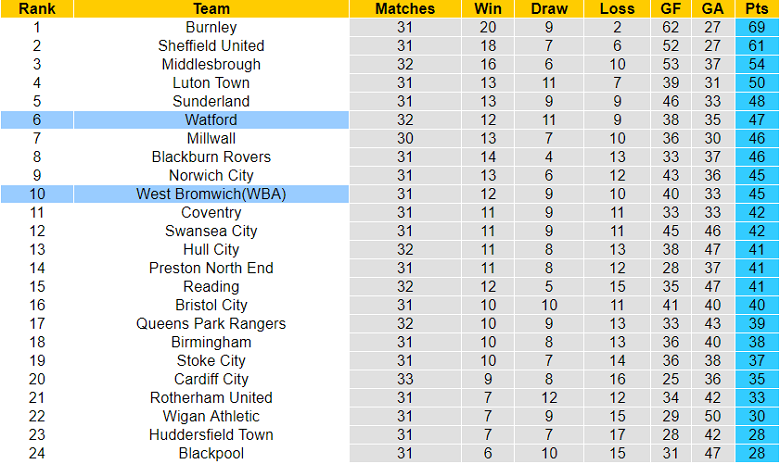Click the Win column header

click(x=488, y=9)
